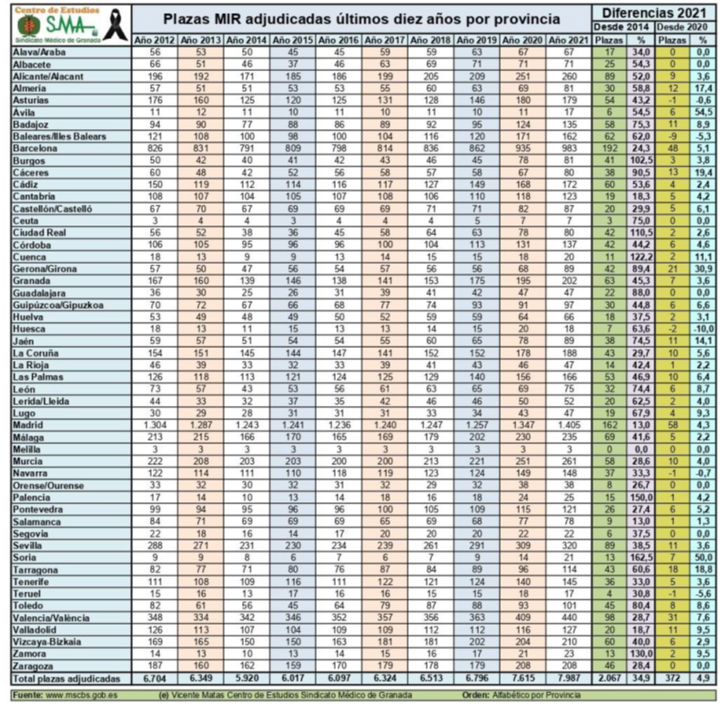Click the 'Sindicato Médico de Granada' logo caption
The height and width of the screenshot is (707, 728).
coord(57,40)
